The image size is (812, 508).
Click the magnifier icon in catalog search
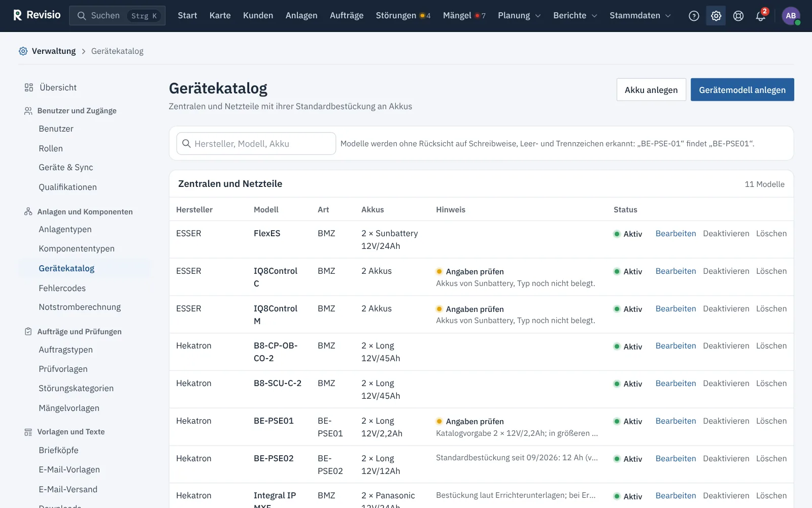pos(187,143)
